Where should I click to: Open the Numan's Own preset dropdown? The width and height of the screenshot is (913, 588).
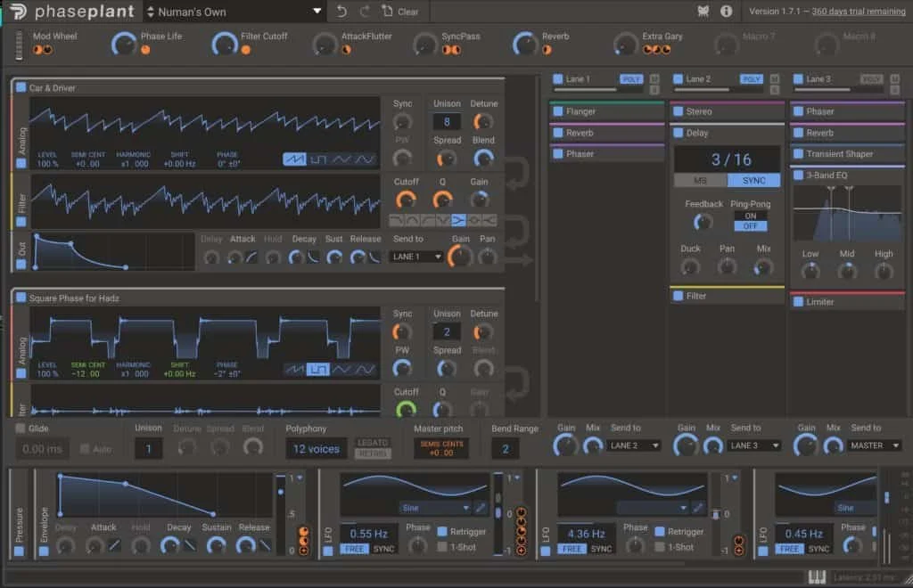point(230,12)
